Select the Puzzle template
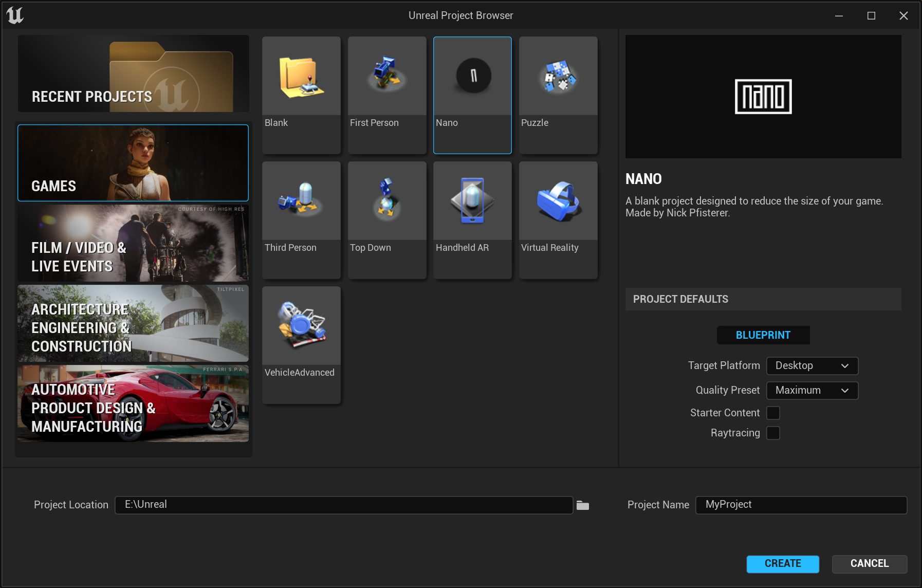 click(558, 95)
